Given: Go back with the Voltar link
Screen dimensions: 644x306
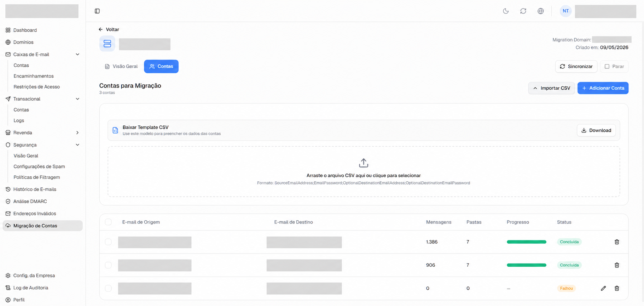Looking at the screenshot, I should (112, 29).
